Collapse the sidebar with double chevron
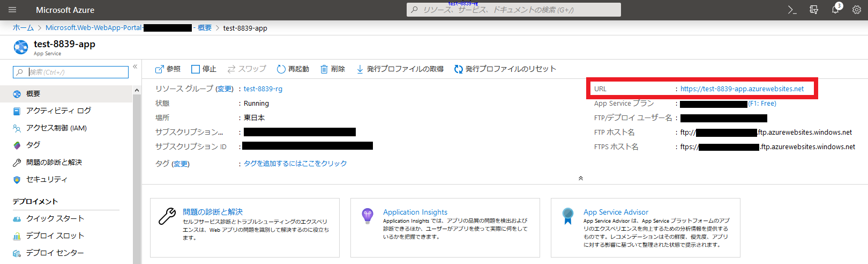Screen dimensions: 868x264 pyautogui.click(x=135, y=67)
